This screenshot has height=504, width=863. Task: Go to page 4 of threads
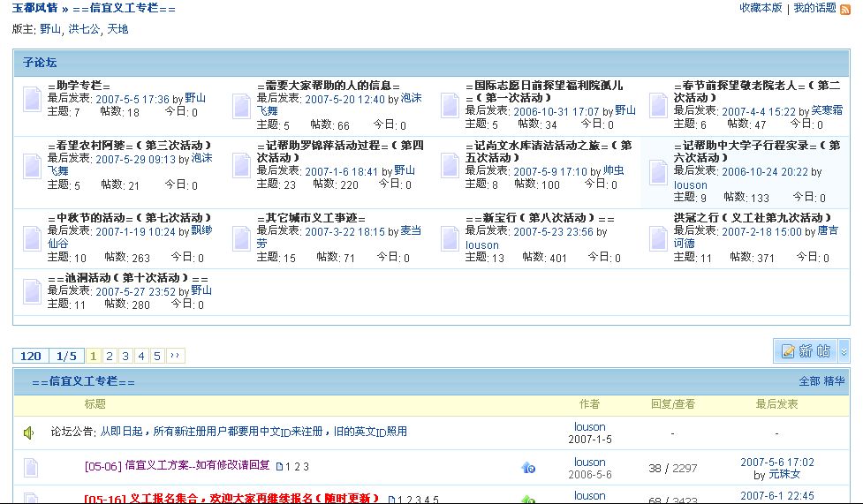point(141,356)
